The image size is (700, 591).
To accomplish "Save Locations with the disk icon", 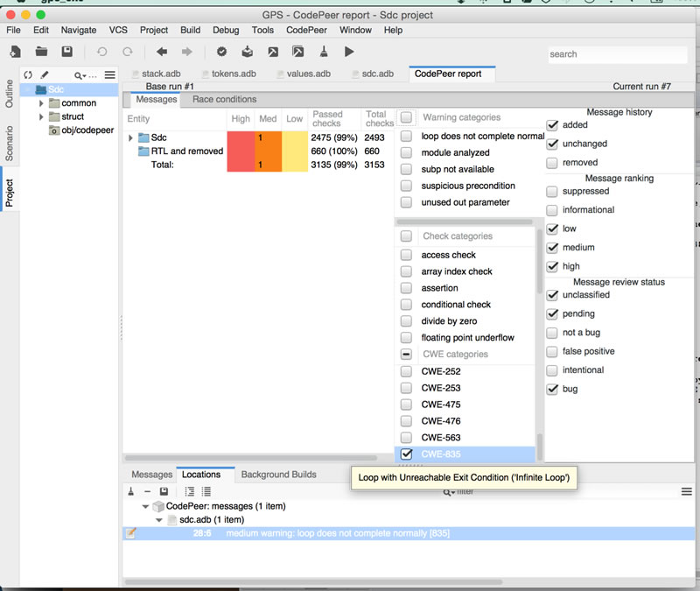I will click(x=164, y=491).
